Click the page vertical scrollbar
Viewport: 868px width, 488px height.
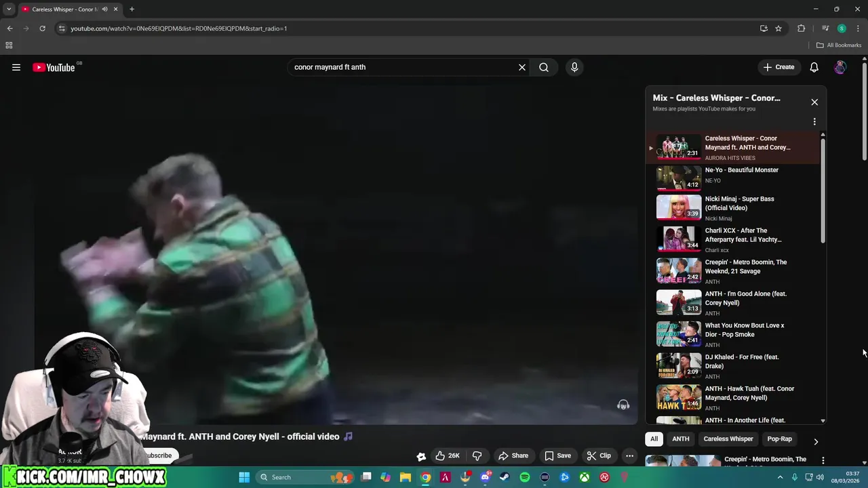(x=865, y=113)
